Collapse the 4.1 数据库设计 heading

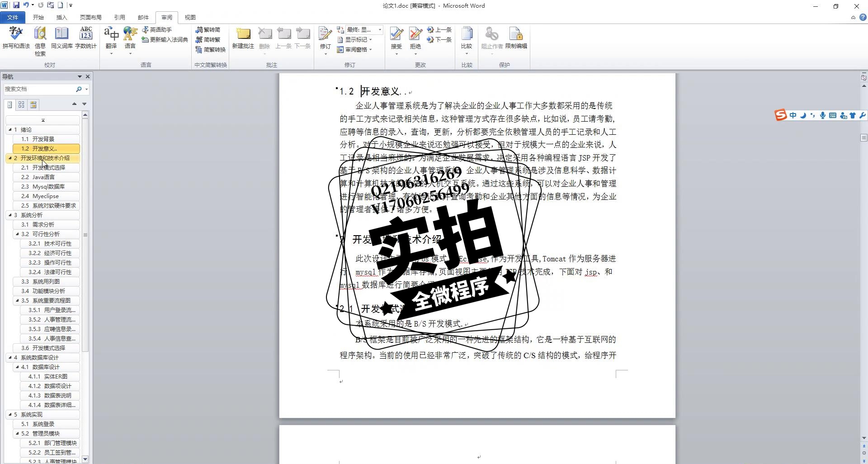[17, 367]
